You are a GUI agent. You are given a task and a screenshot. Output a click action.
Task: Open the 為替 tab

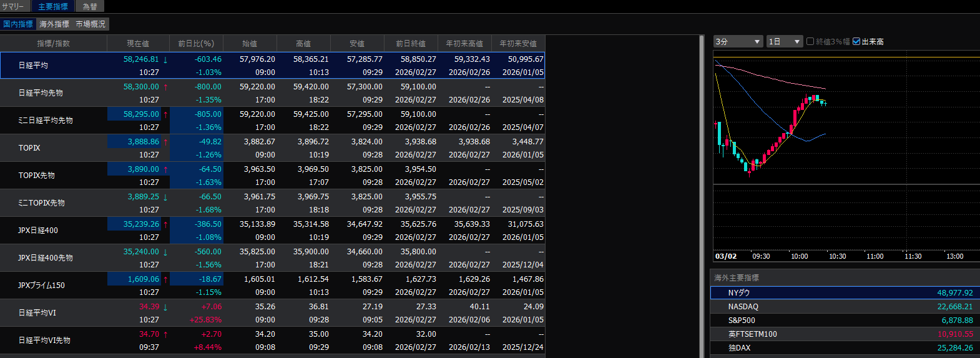(x=90, y=6)
